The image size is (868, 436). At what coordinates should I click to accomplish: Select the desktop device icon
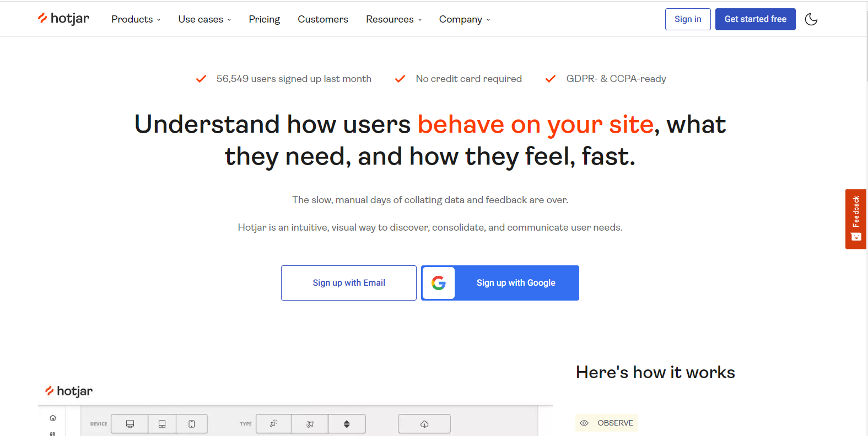pos(130,424)
